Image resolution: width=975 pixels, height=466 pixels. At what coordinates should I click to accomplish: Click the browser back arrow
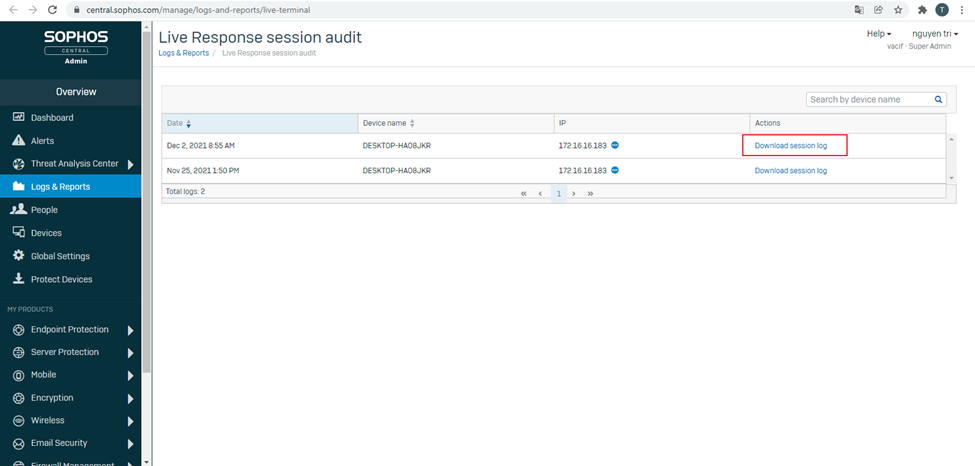point(13,10)
